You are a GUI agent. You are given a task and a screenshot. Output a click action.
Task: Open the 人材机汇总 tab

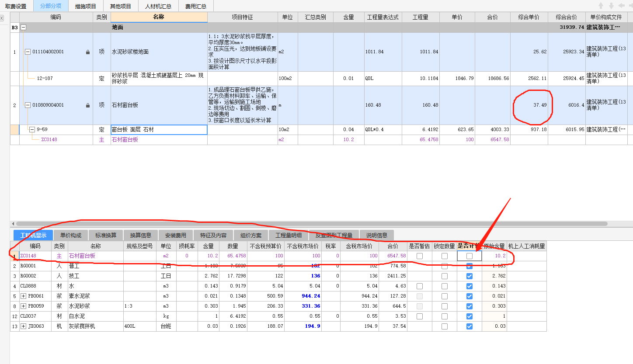(x=158, y=6)
